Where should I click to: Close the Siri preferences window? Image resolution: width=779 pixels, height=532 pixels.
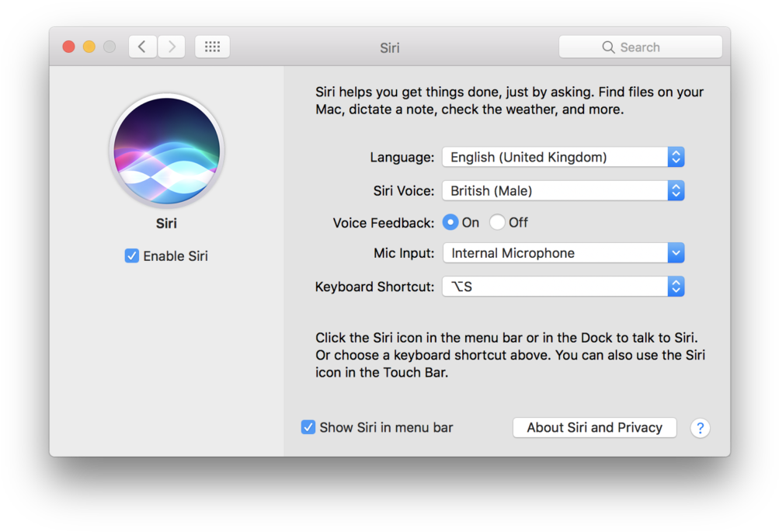[x=68, y=47]
